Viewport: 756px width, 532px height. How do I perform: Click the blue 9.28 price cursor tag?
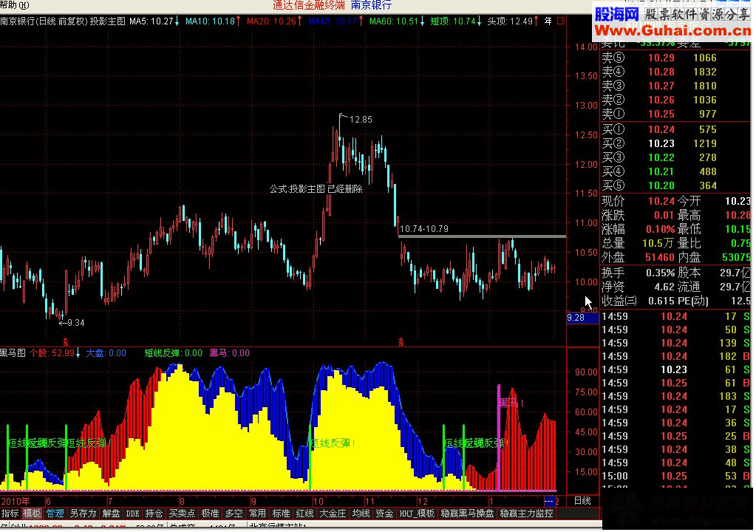tap(582, 318)
